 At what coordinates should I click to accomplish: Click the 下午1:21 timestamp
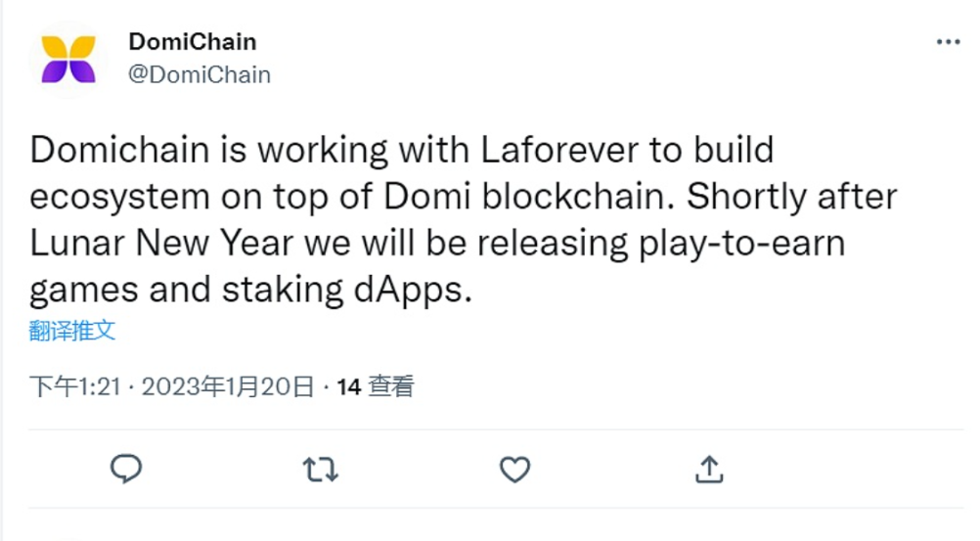click(x=73, y=386)
